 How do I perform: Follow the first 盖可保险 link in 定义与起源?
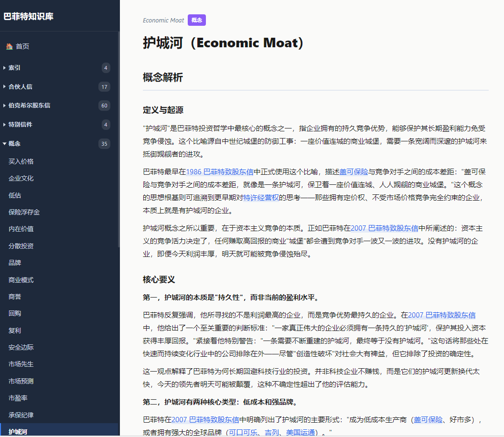pos(354,172)
